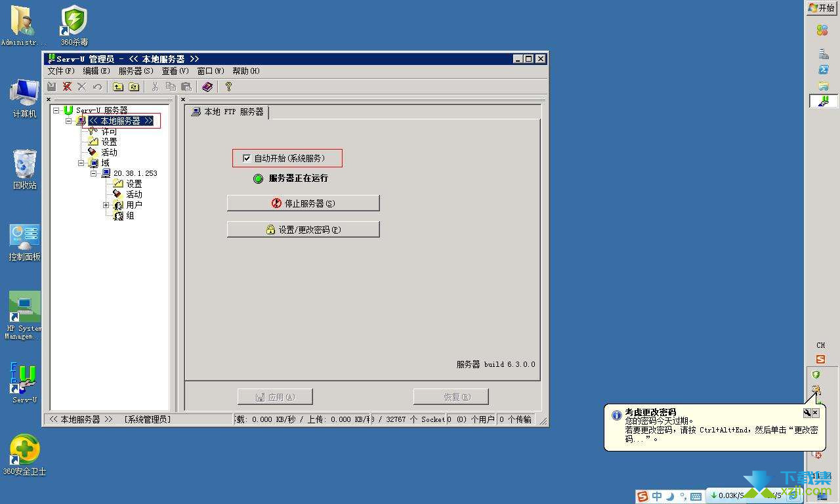Open the 控制面板 desktop icon
Image resolution: width=840 pixels, height=504 pixels.
point(25,242)
